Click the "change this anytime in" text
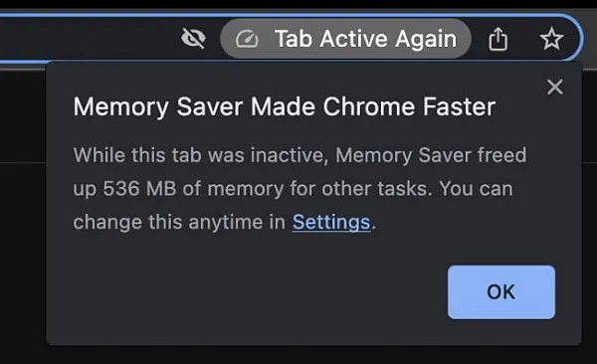597x364 pixels. 179,222
